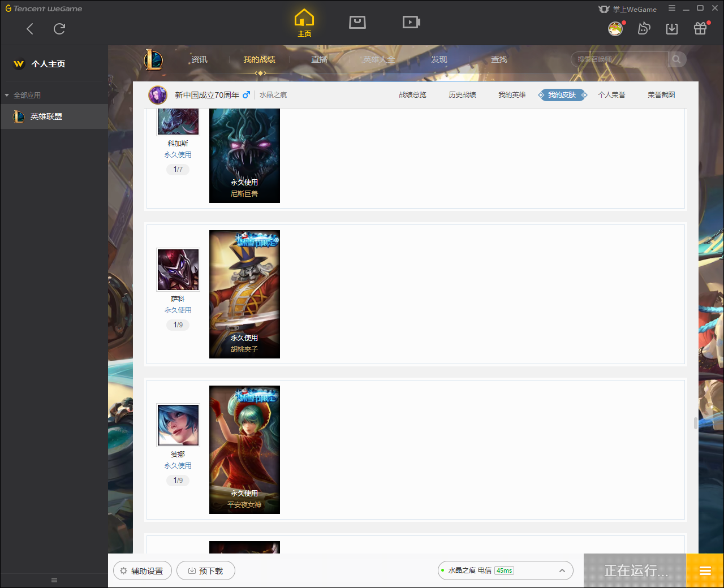Screen dimensions: 724x588
Task: Switch to 个人荣誉 sub-tab
Action: tap(611, 95)
